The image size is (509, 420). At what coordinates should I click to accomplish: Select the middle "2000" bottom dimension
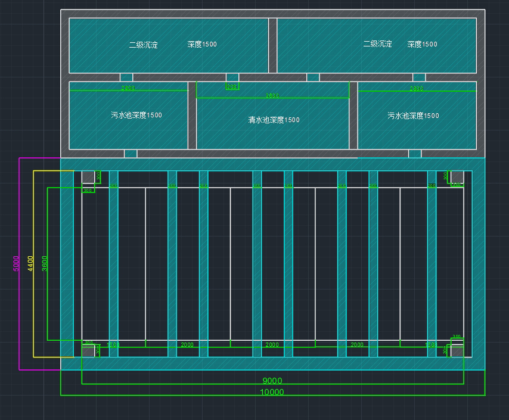tap(272, 344)
